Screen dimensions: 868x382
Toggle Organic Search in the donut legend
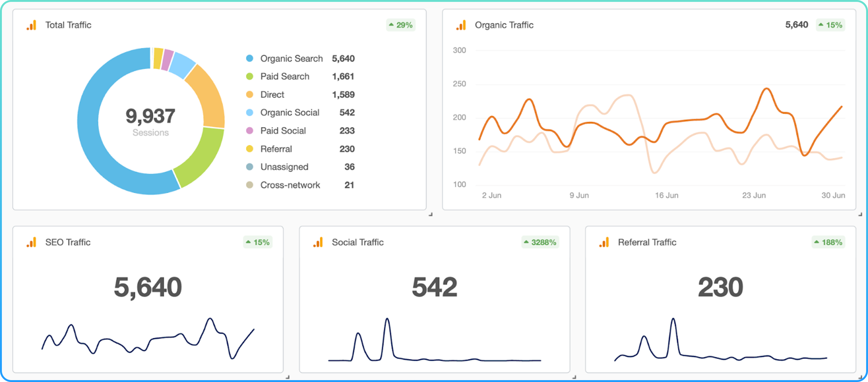[291, 59]
